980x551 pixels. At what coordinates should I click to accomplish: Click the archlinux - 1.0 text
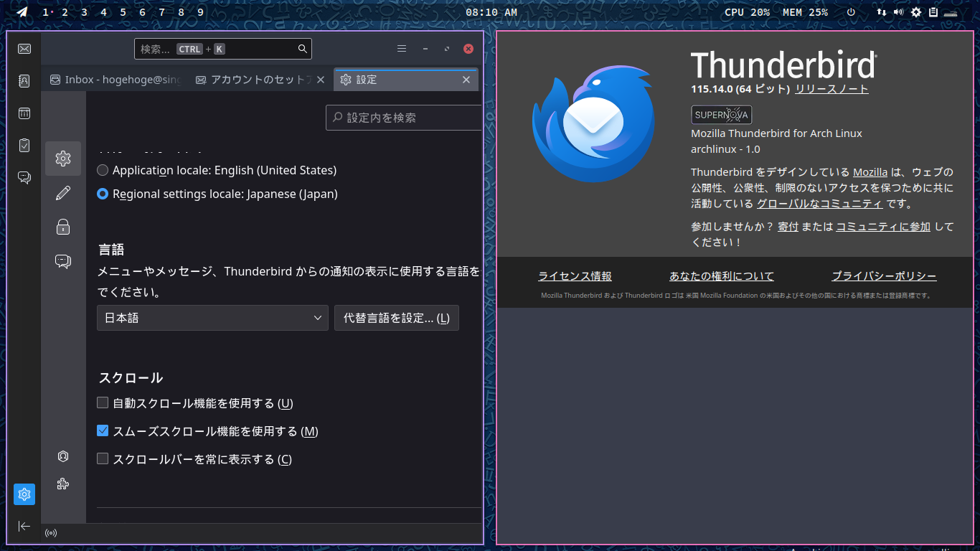725,149
